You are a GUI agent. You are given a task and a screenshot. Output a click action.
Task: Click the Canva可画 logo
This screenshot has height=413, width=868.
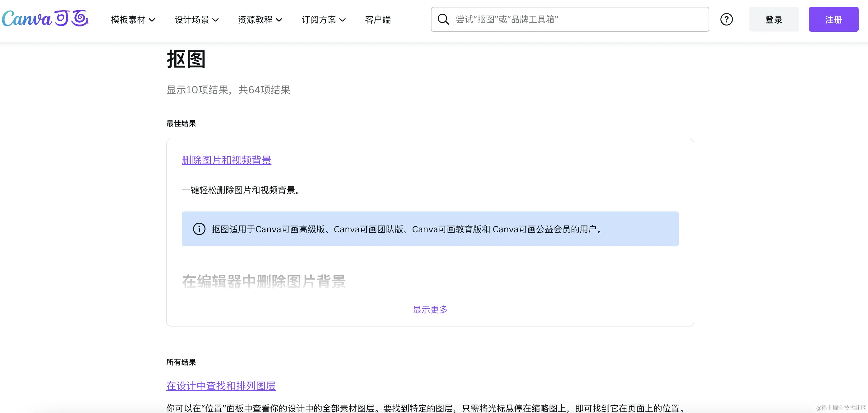[45, 19]
